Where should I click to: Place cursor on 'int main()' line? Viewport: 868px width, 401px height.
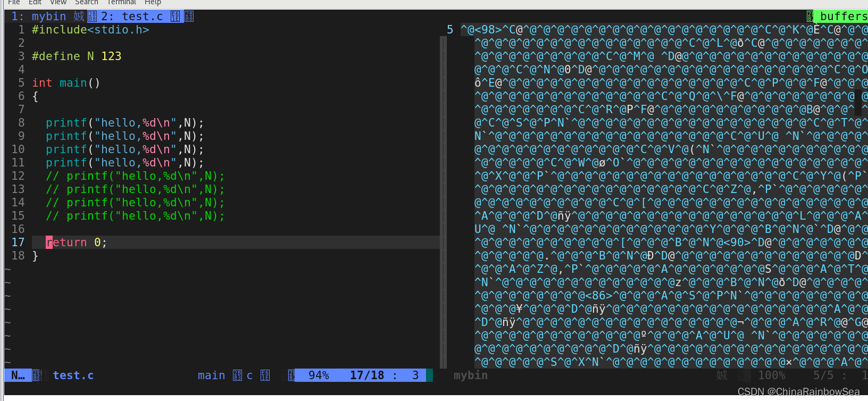[x=66, y=83]
